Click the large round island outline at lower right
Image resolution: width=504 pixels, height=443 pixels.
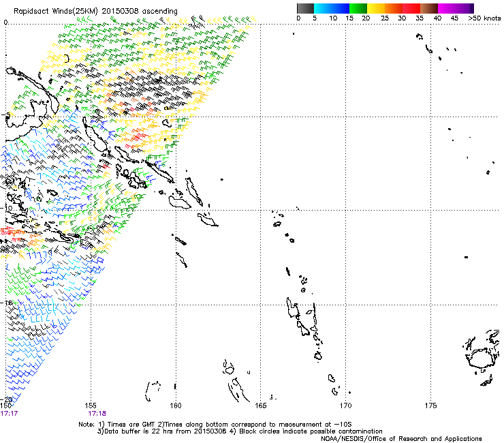481,358
